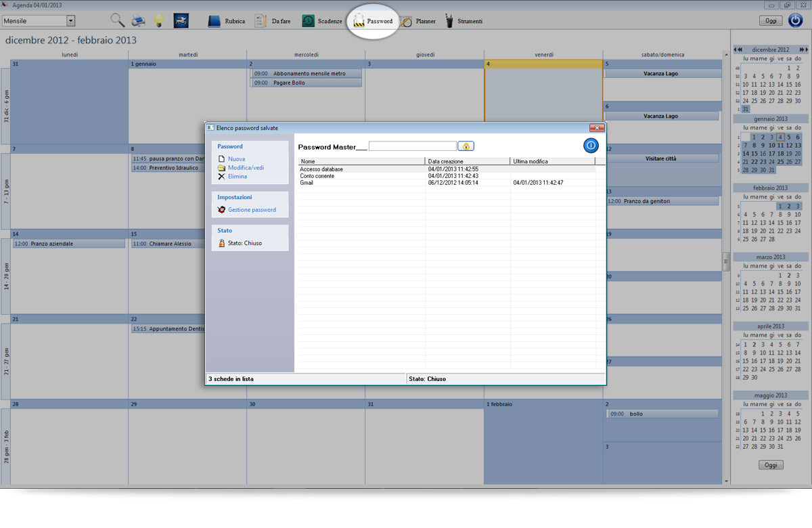Sort list by Data creazione column header
The image size is (812, 528).
[x=468, y=161]
